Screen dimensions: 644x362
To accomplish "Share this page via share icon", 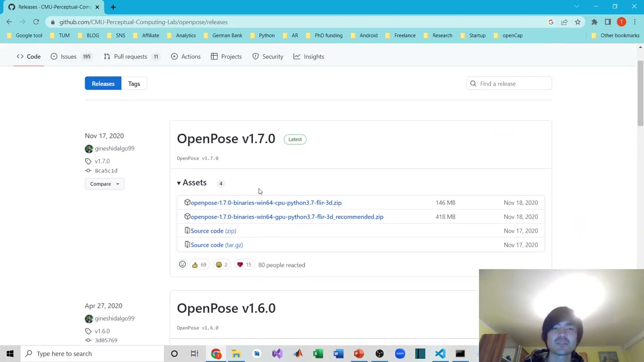I will click(564, 22).
